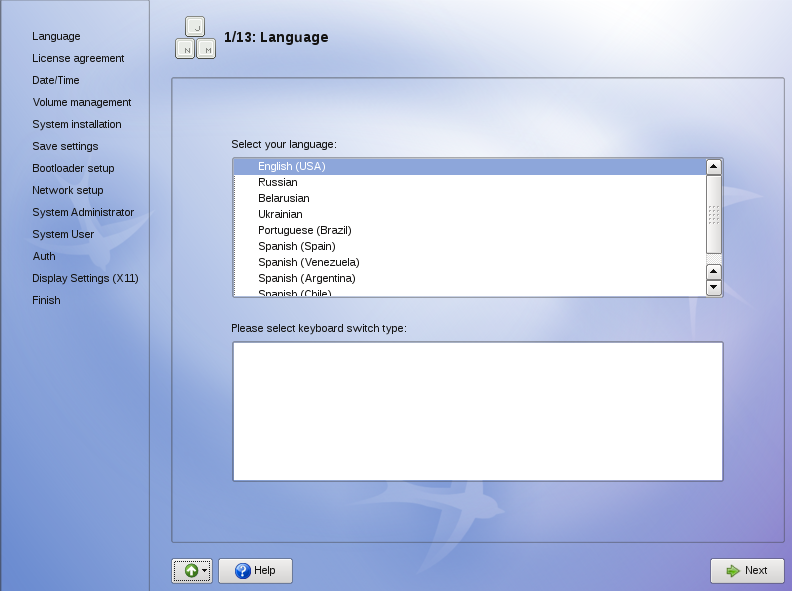Click the empty keyboard switch type box
Screen dimensions: 792x591
pos(477,411)
